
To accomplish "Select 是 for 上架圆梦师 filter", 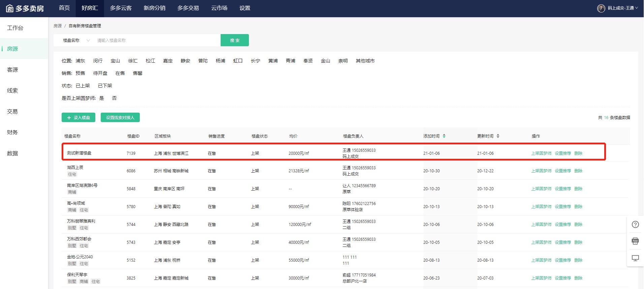I will pyautogui.click(x=101, y=98).
